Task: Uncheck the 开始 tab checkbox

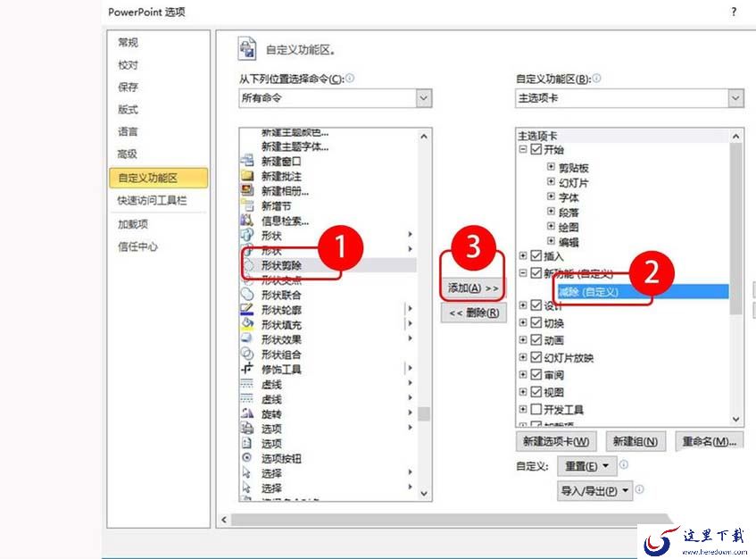Action: 536,149
